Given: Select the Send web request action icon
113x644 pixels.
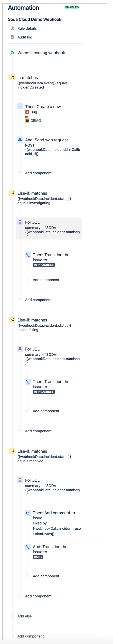Looking at the screenshot, I should click(20, 140).
